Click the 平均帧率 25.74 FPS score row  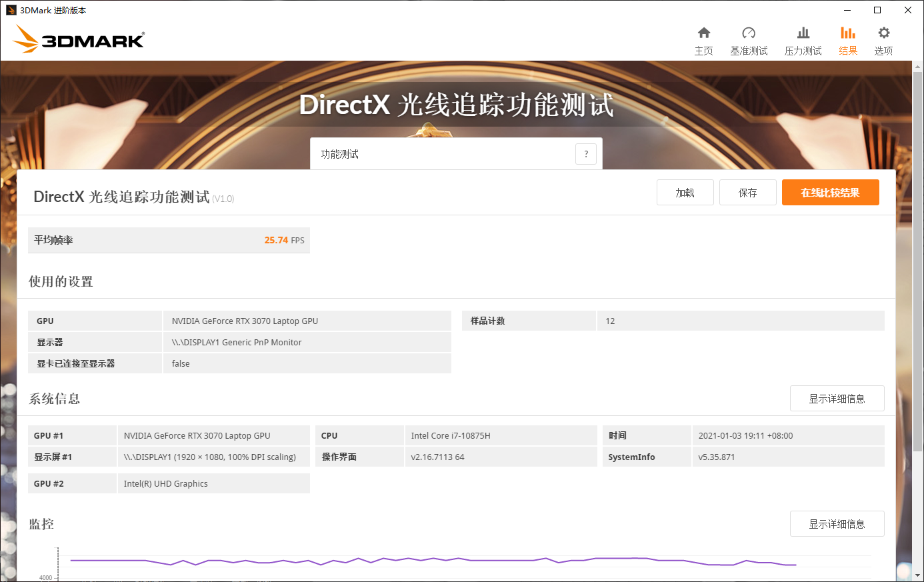point(169,240)
